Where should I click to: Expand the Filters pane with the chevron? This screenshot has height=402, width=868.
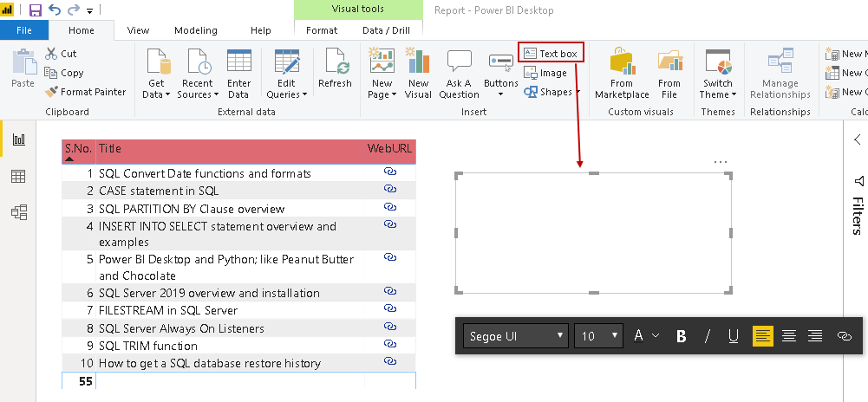[x=857, y=139]
